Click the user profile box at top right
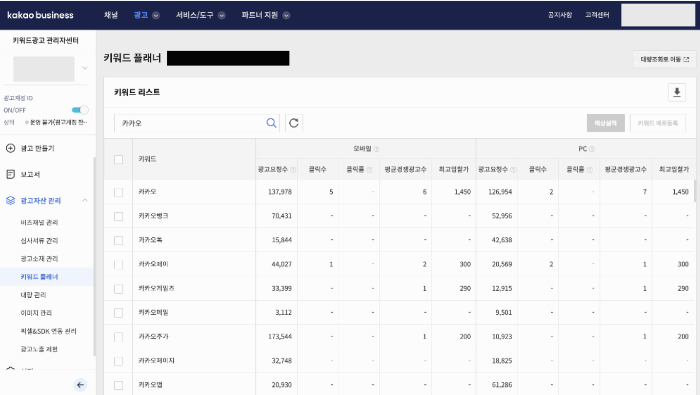Screen dimensions: 700x395 click(x=658, y=15)
